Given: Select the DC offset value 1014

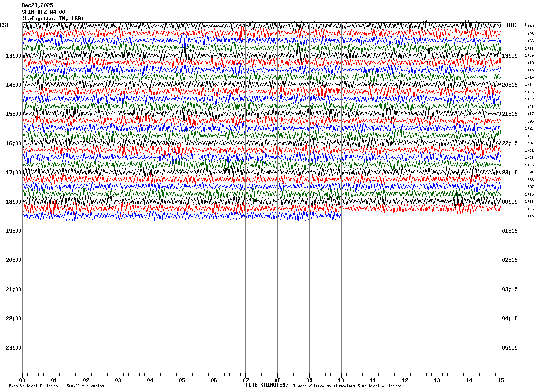Looking at the screenshot, I should [529, 85].
